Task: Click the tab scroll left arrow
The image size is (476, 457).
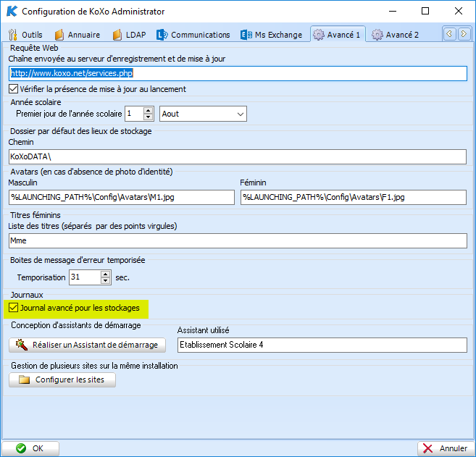Action: coord(450,34)
